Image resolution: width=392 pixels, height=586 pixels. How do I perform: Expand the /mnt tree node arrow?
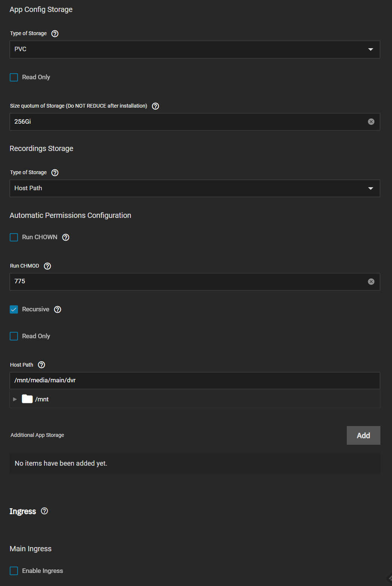pos(15,399)
